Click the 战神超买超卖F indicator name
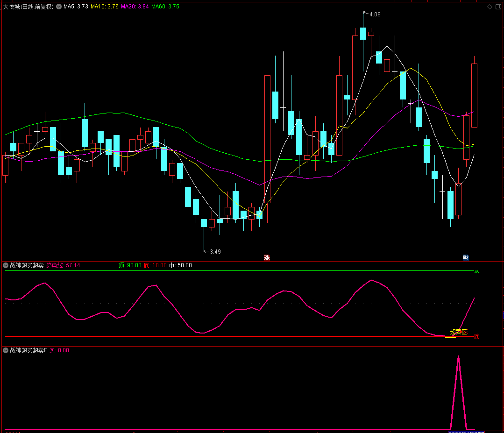 click(28, 350)
